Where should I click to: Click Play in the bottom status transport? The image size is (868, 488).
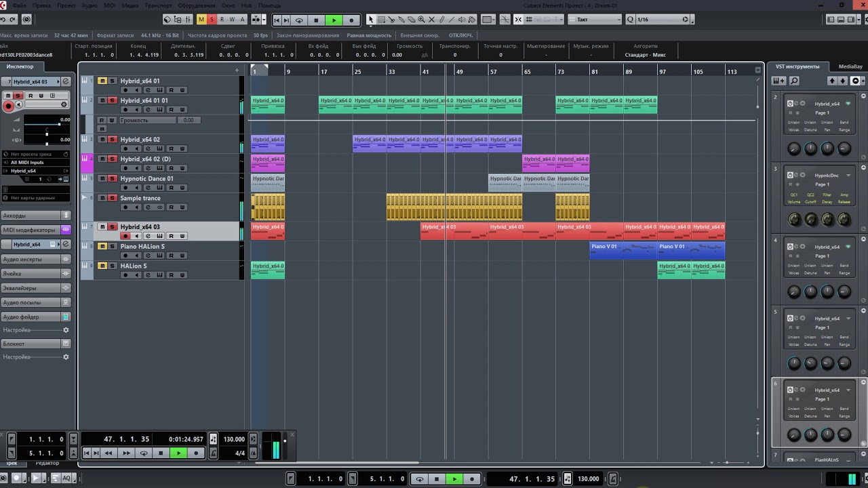pos(454,479)
